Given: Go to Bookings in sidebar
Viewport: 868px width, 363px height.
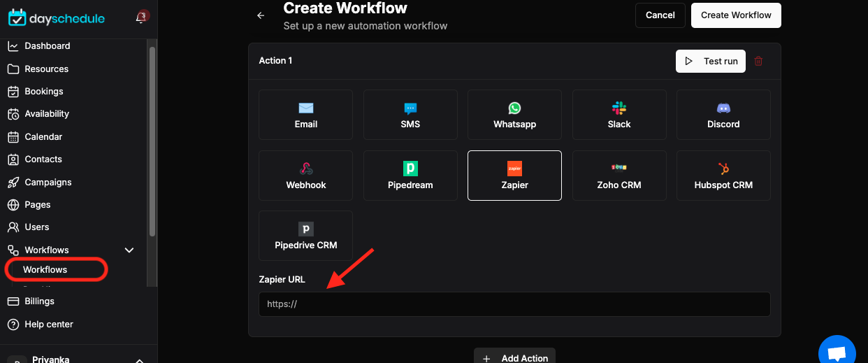Looking at the screenshot, I should [x=44, y=92].
